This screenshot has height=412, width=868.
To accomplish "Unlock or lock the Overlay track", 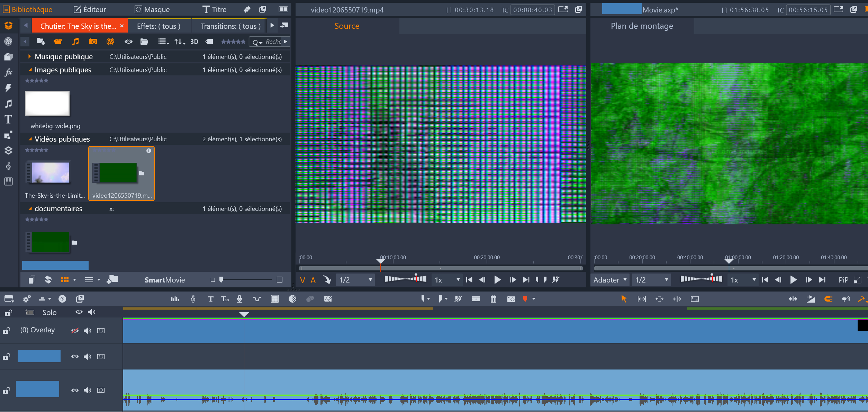I will (x=7, y=331).
